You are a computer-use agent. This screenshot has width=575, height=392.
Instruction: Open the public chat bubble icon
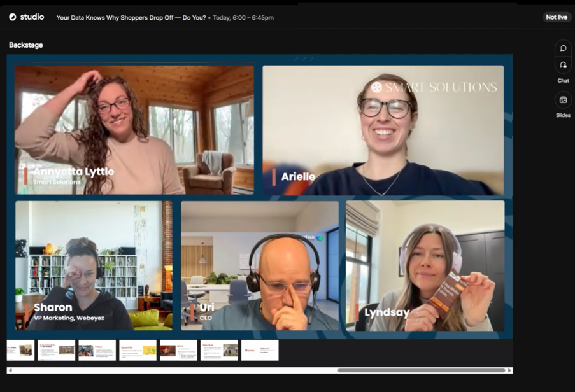click(x=564, y=48)
